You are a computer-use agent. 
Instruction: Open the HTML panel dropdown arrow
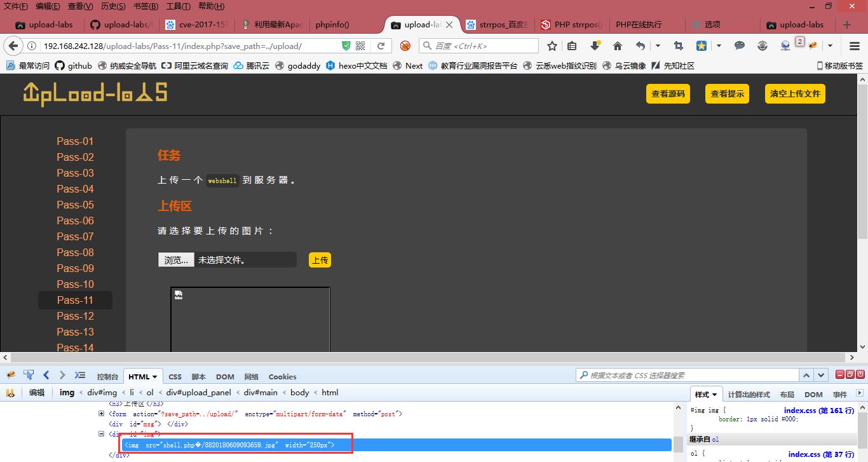tap(155, 377)
